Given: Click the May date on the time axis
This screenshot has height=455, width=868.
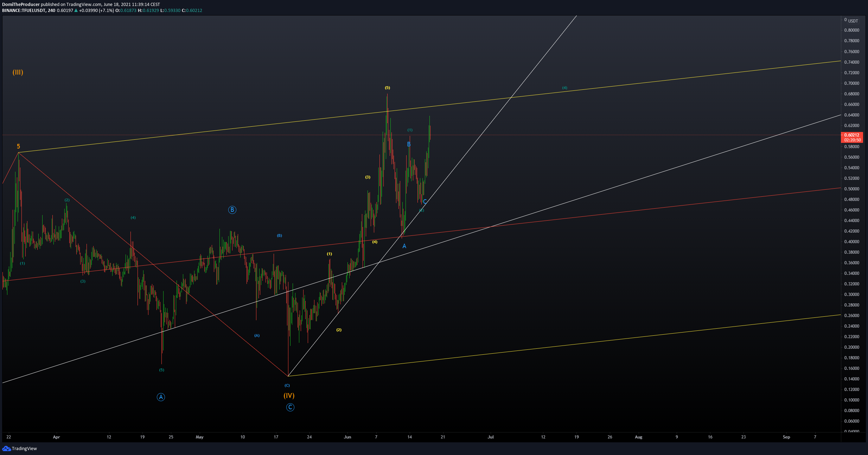Looking at the screenshot, I should coord(199,437).
